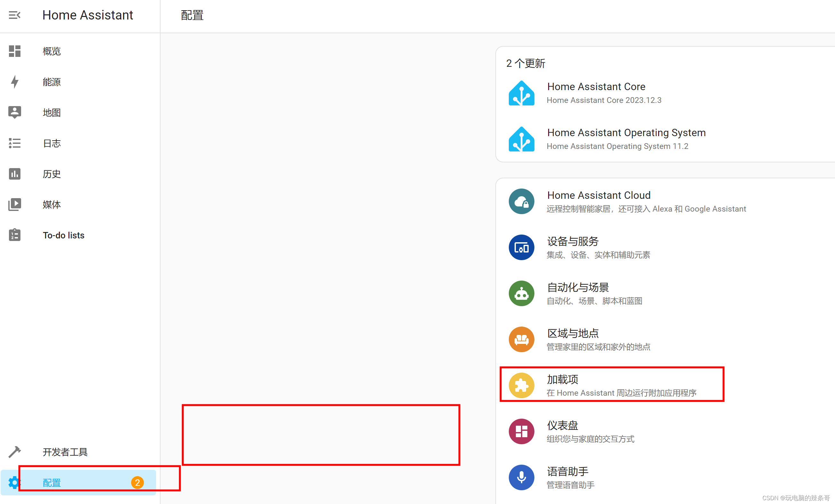Click the 媒体 play box icon
The height and width of the screenshot is (504, 835).
(x=15, y=204)
